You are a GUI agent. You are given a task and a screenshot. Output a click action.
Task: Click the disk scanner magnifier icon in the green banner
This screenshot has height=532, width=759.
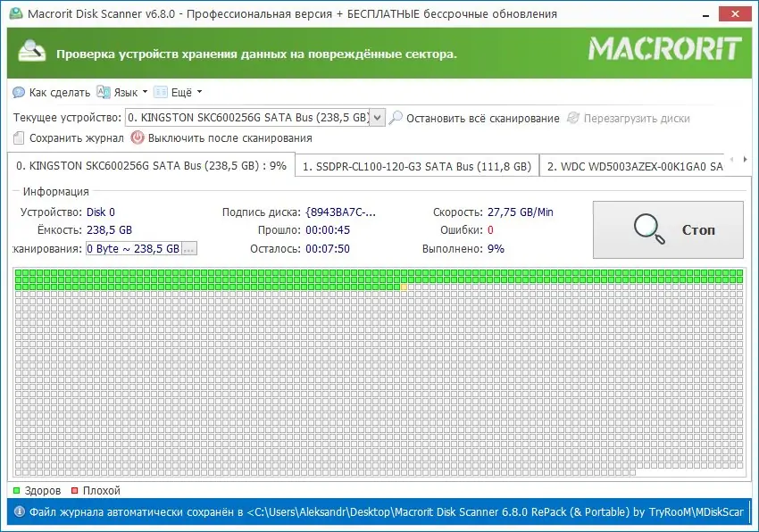tap(32, 51)
